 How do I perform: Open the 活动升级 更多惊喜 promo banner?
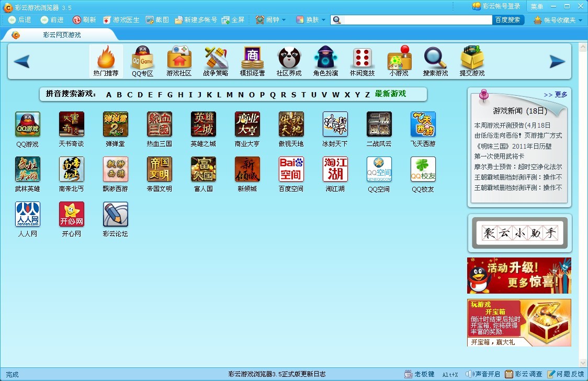[519, 276]
